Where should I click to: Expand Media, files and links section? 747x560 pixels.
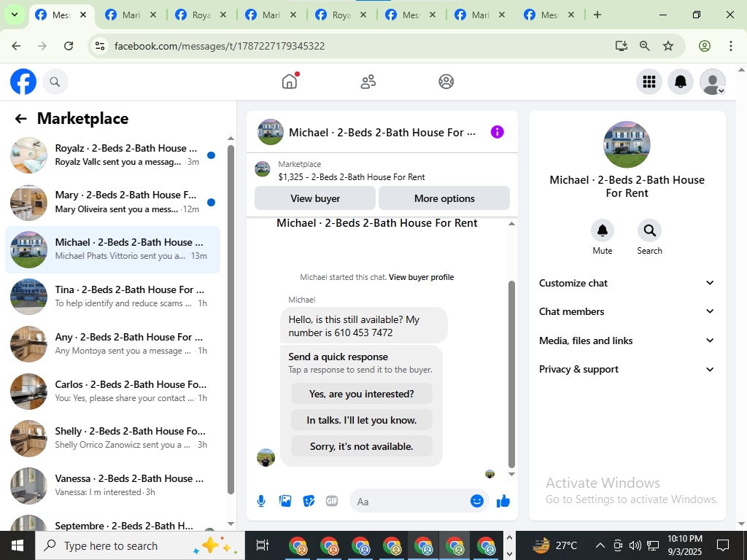pos(627,341)
